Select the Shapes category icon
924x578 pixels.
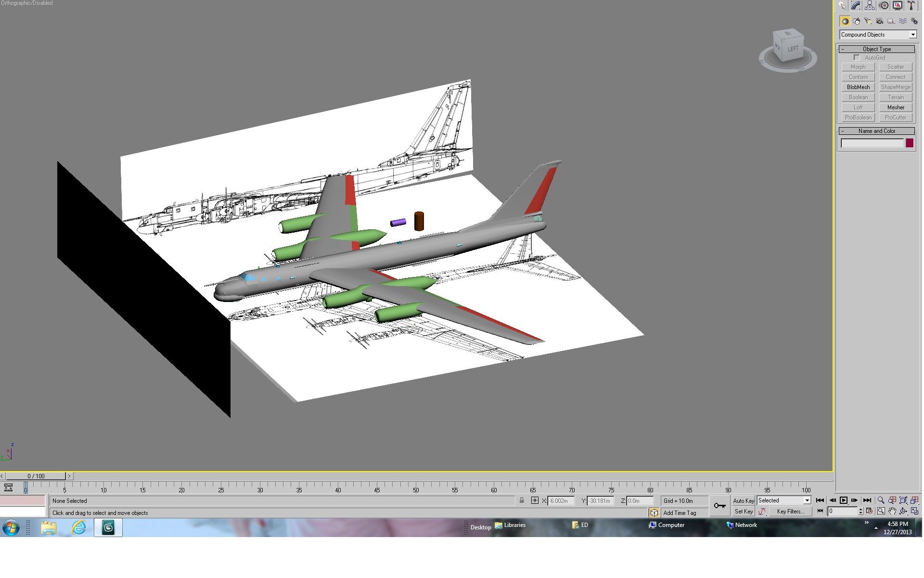[857, 21]
